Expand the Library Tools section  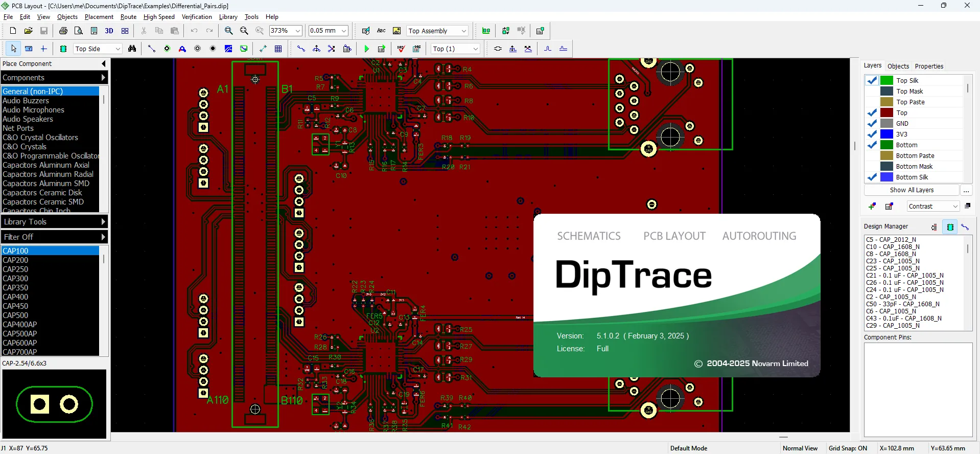[x=54, y=221]
